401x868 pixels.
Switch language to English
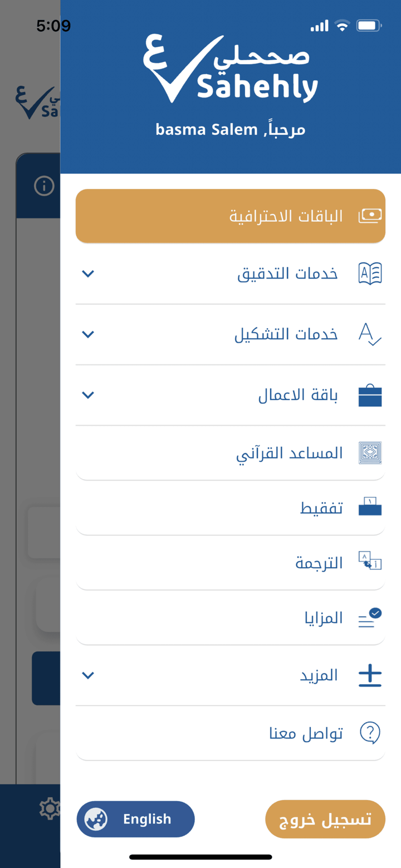[135, 818]
